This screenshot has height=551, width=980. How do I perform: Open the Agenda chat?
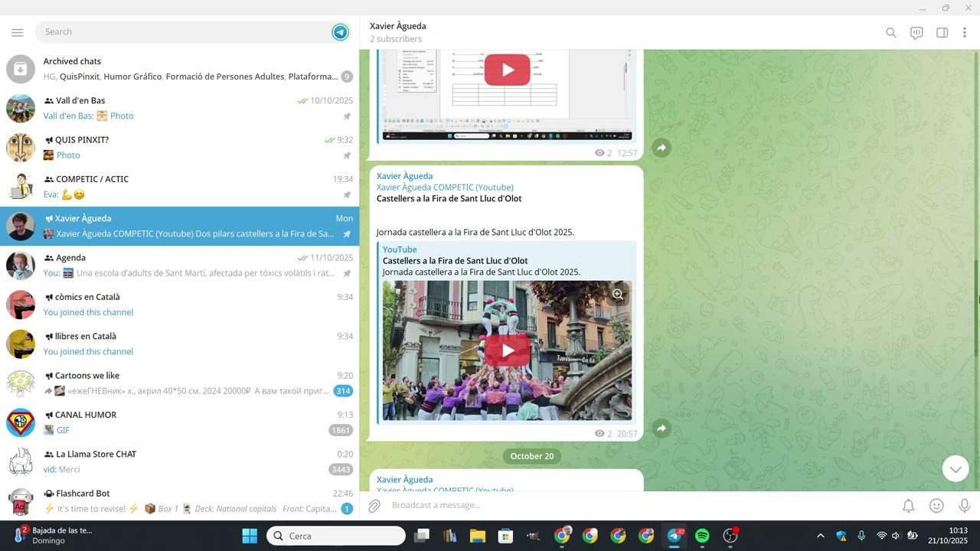pos(179,266)
